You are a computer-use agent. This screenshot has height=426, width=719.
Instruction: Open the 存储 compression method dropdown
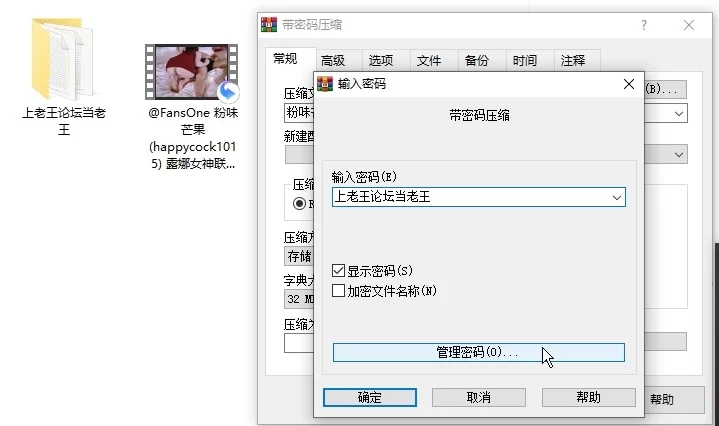[299, 256]
